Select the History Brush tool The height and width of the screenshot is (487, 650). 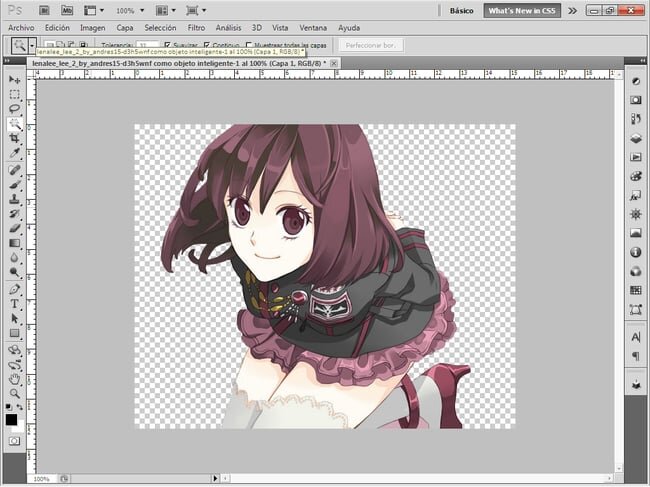pyautogui.click(x=15, y=214)
